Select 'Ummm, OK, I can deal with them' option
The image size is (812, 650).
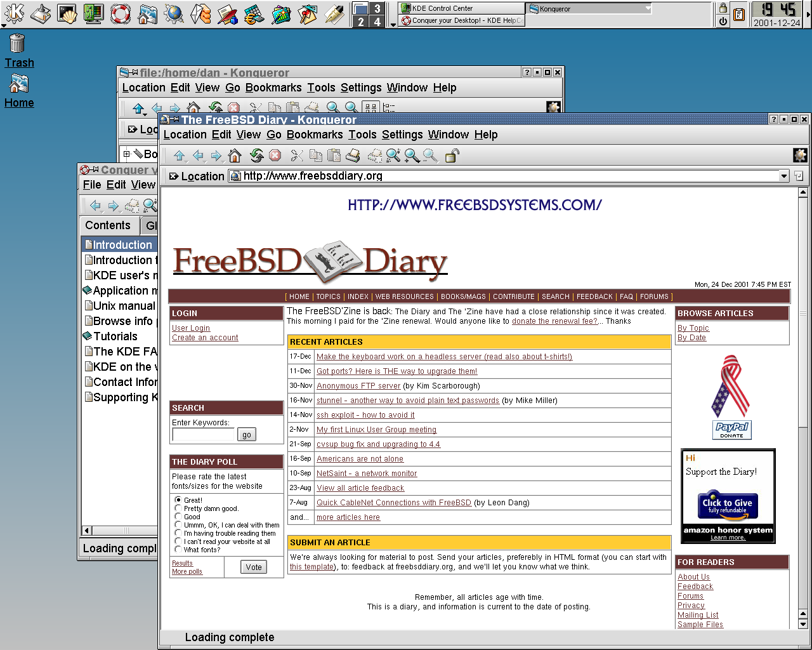pos(178,525)
